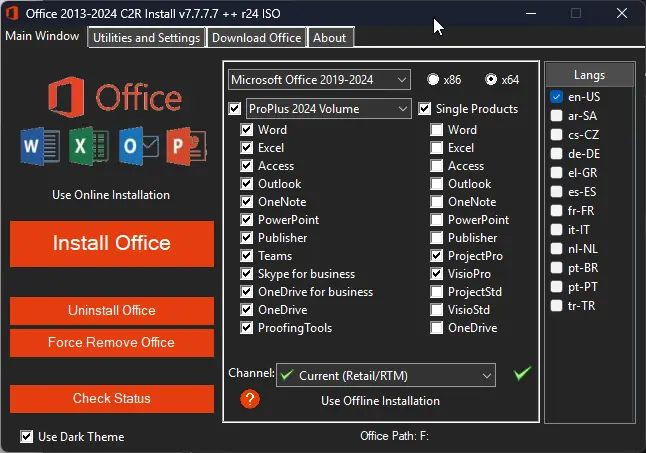The height and width of the screenshot is (453, 646).
Task: Click the orange question mark help icon
Action: point(250,399)
